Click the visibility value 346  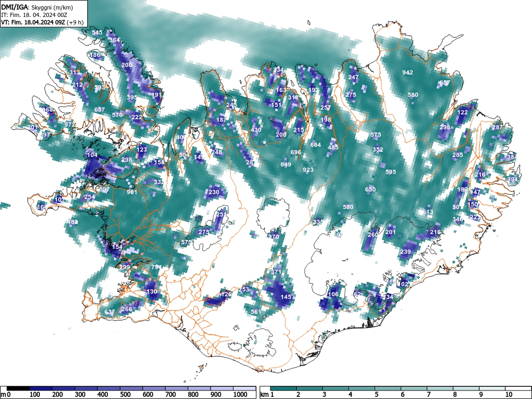point(458,220)
